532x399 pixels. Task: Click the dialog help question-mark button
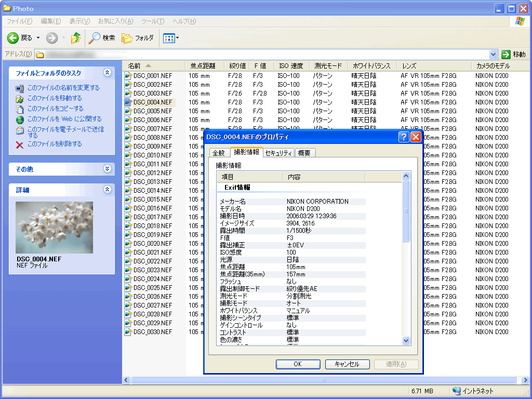(403, 137)
